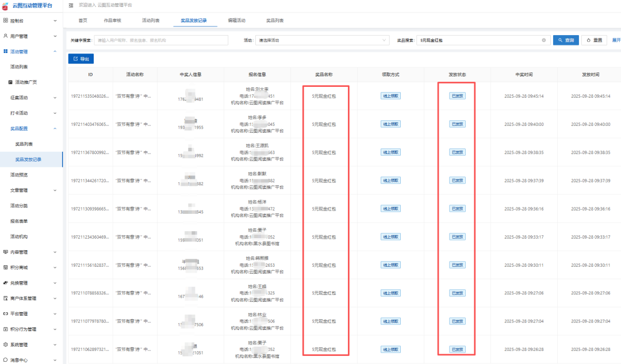Click the 控制台 grid icon in sidebar

5,21
